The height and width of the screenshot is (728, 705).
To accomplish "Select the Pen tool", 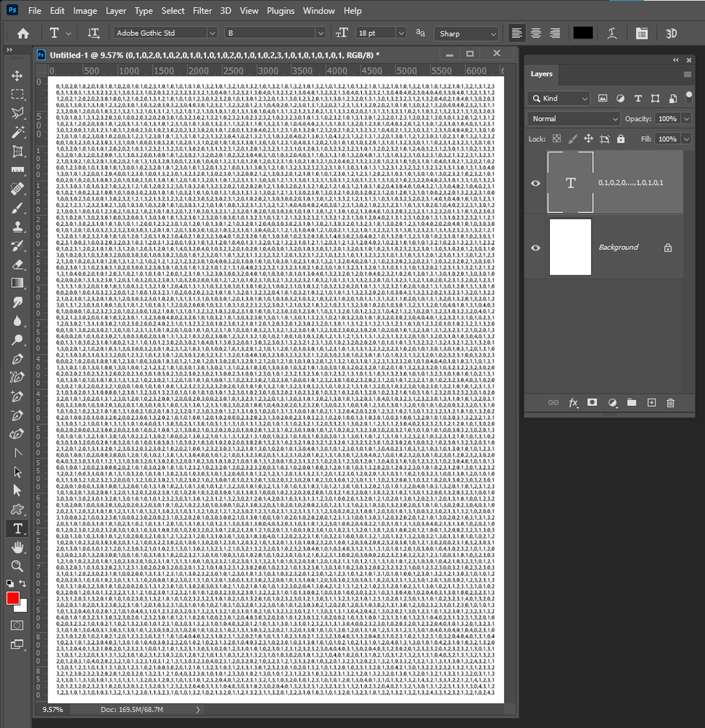I will 17,359.
